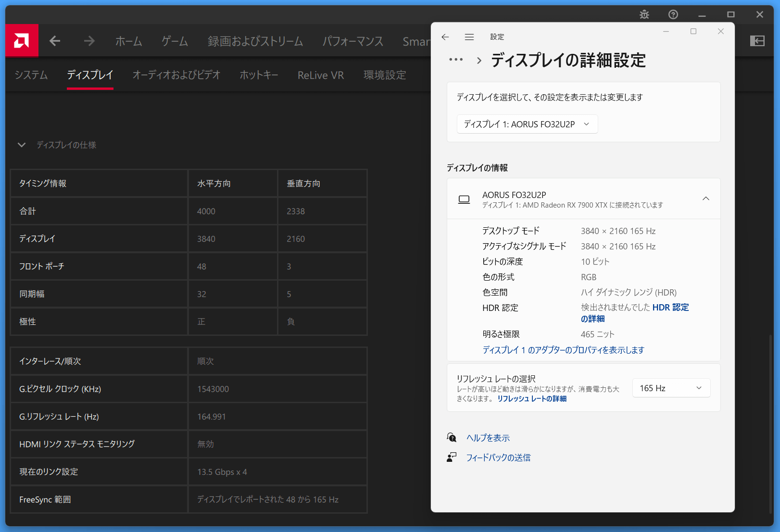Click the monitor icon beside AORUS FO32U2P
This screenshot has width=780, height=532.
point(464,199)
